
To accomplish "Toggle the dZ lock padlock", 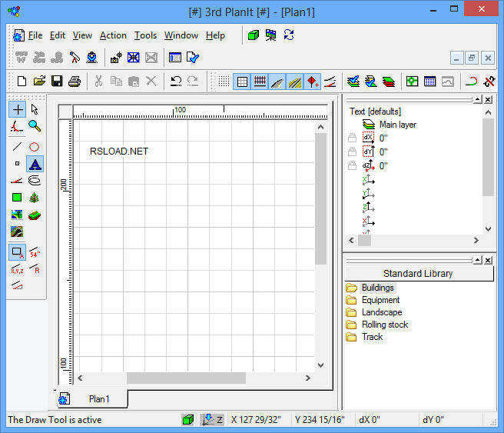I will point(353,165).
